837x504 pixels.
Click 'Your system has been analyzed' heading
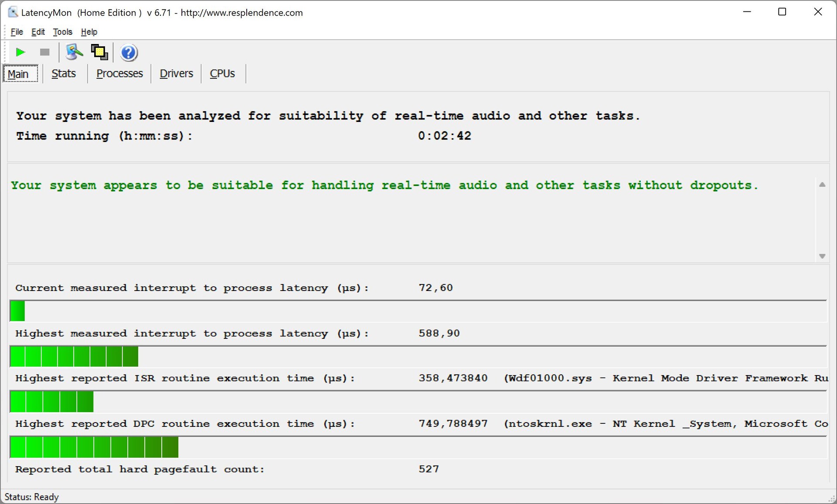click(328, 116)
